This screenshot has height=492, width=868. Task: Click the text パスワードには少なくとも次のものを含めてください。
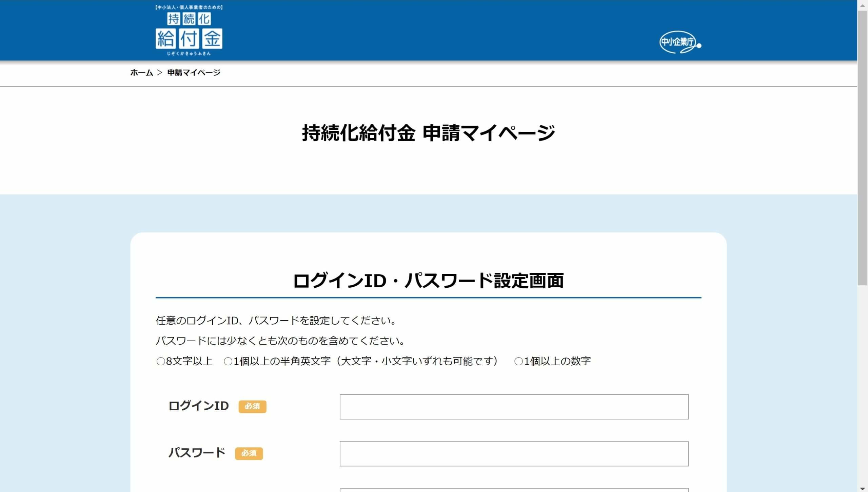coord(281,341)
